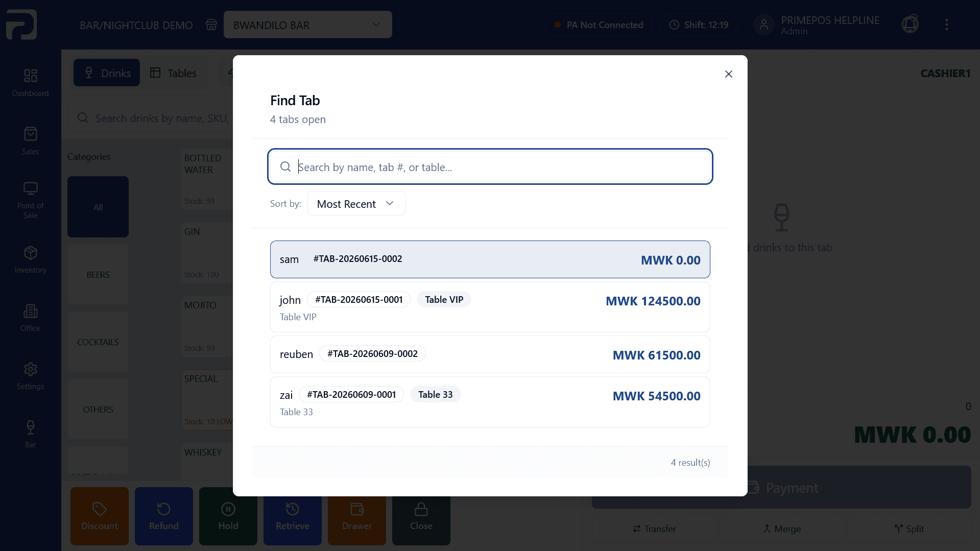The height and width of the screenshot is (551, 980).
Task: Click tab number #TAB-20260615-0001
Action: (x=358, y=300)
